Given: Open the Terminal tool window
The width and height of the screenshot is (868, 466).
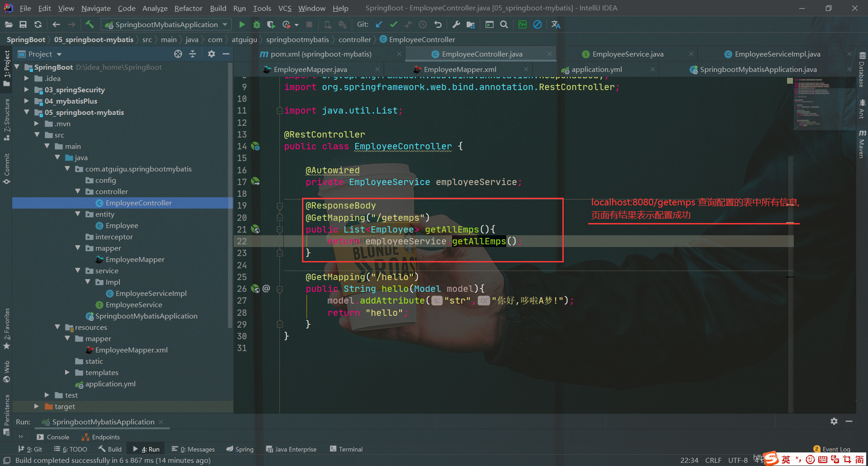Looking at the screenshot, I should 346,449.
